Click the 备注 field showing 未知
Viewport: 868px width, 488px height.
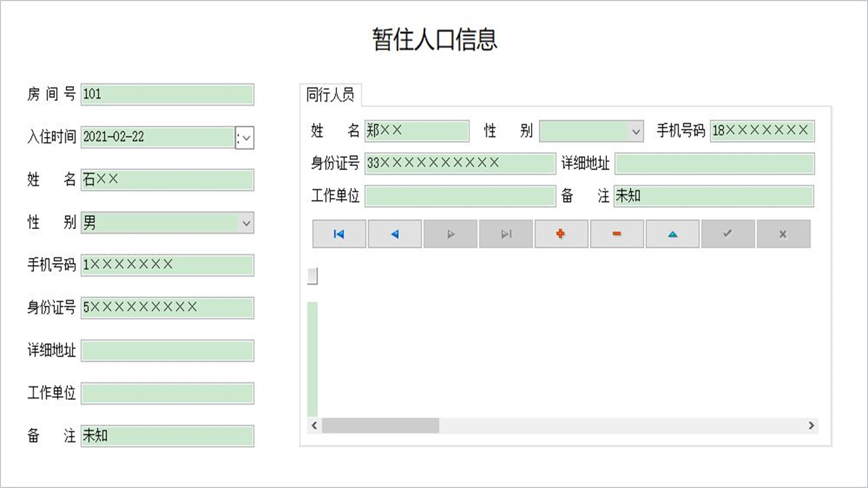[x=167, y=436]
